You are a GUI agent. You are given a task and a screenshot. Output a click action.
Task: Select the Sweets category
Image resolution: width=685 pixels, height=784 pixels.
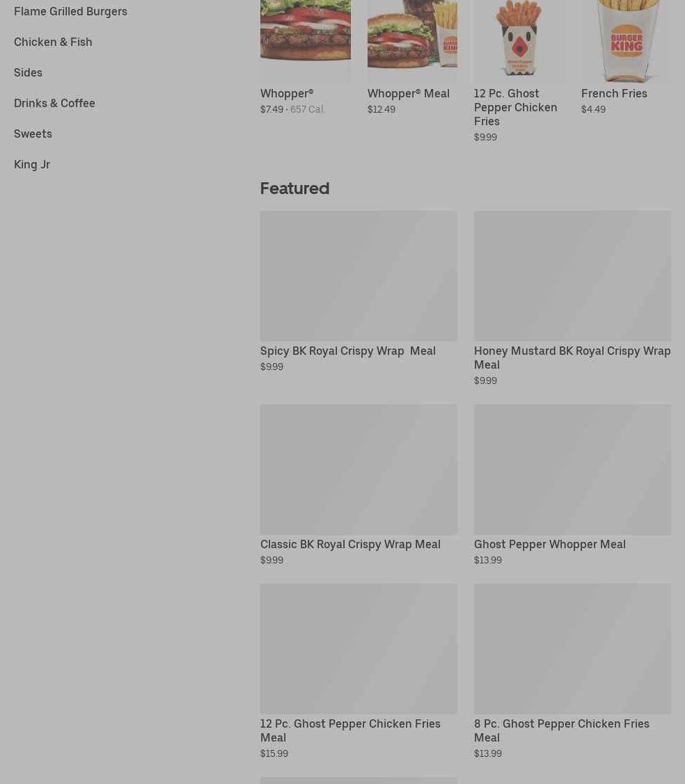coord(33,134)
